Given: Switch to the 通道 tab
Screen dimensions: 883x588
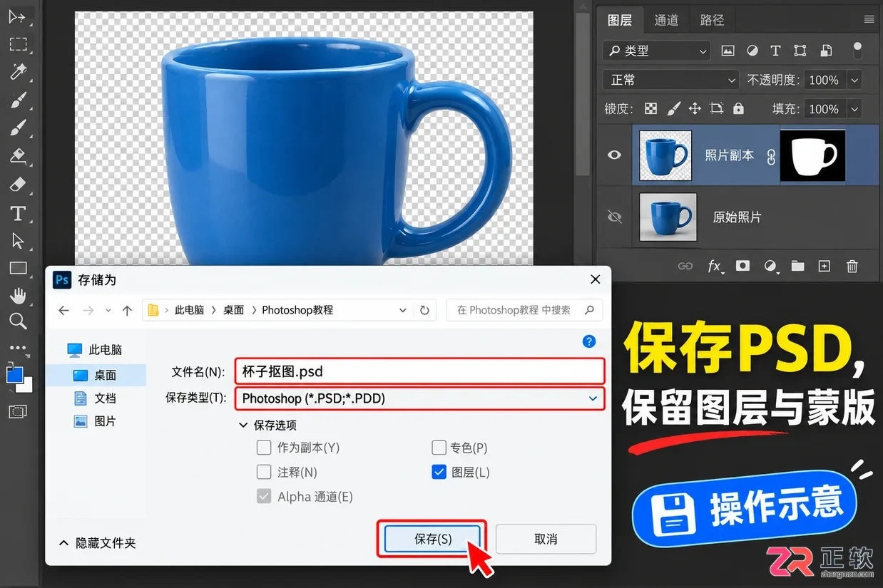Looking at the screenshot, I should [x=666, y=20].
